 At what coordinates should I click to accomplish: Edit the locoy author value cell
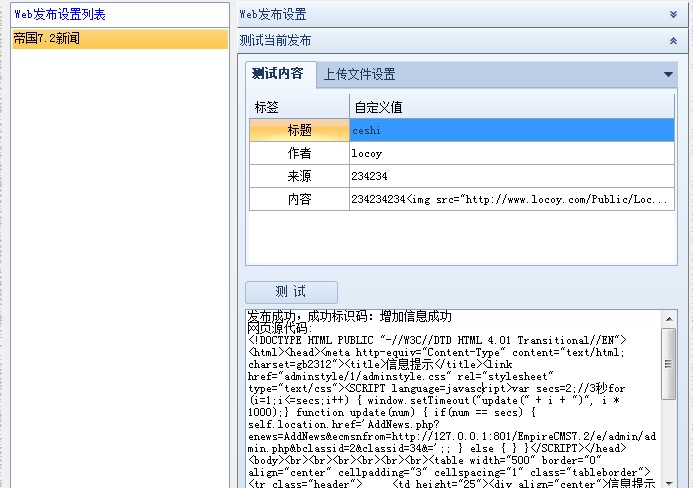512,153
